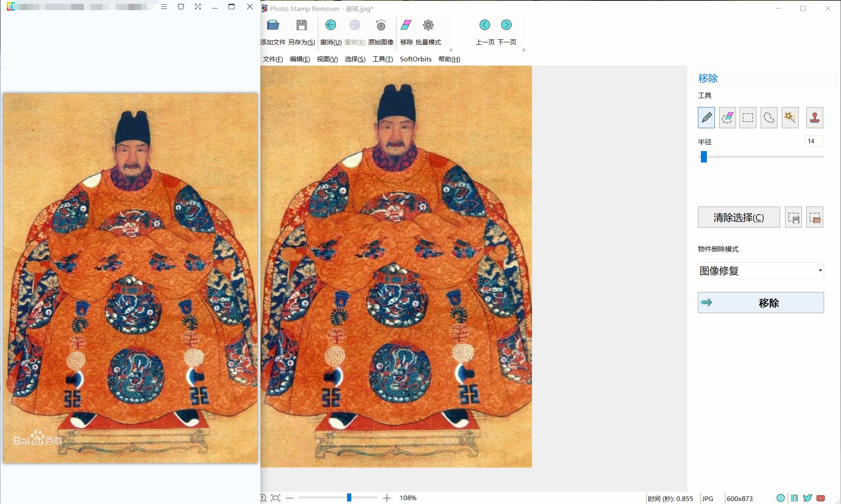Click fit-to-window zoom icon
Viewport: 841px width, 504px height.
[x=276, y=498]
